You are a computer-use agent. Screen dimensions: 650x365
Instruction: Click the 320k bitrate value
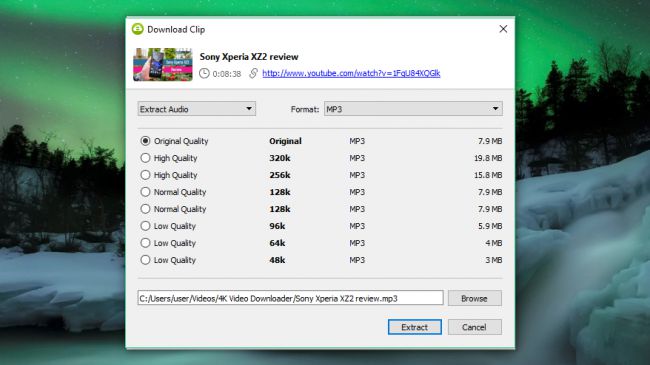tap(280, 158)
